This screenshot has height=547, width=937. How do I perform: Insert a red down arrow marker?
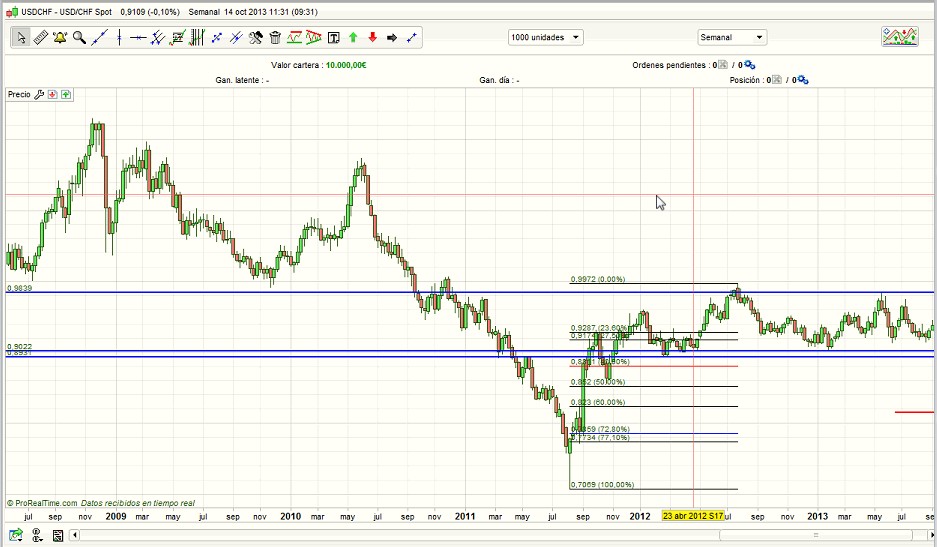pyautogui.click(x=372, y=38)
